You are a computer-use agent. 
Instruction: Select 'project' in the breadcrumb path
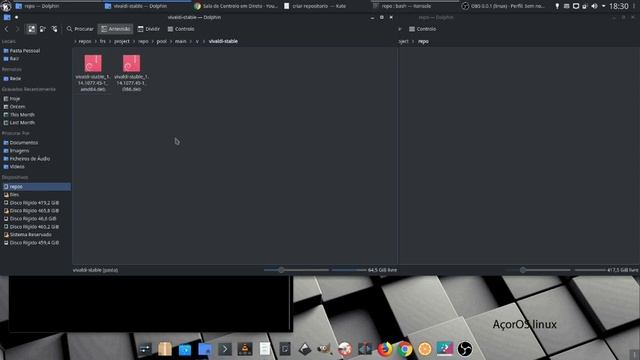pos(122,41)
